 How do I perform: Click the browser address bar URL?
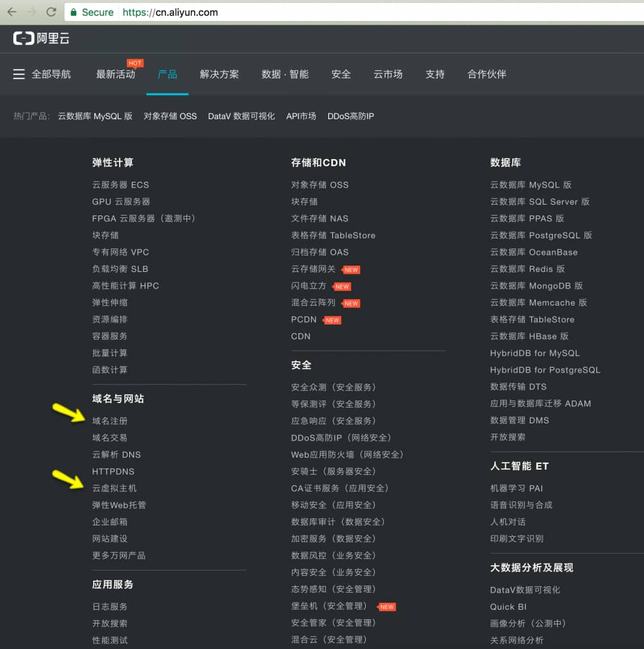tap(170, 12)
